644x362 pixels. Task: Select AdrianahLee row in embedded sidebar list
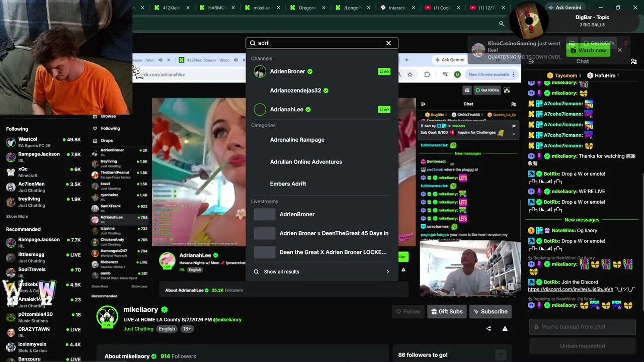[119, 219]
